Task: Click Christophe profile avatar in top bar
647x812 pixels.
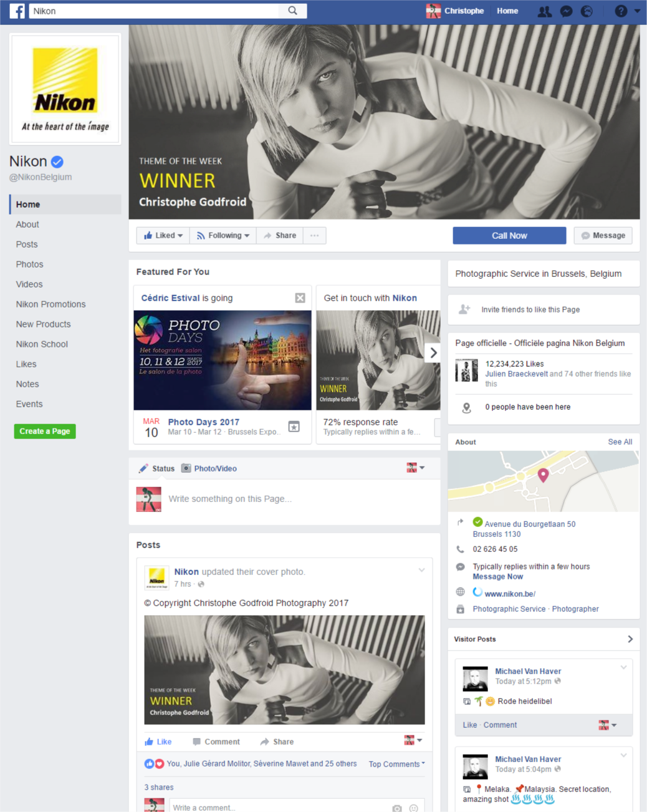Action: [x=433, y=11]
